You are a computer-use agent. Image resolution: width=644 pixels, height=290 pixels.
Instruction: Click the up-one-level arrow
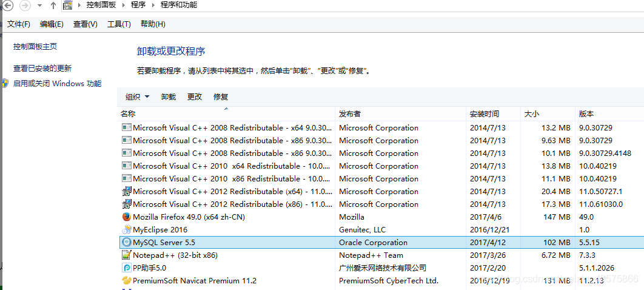(x=53, y=5)
